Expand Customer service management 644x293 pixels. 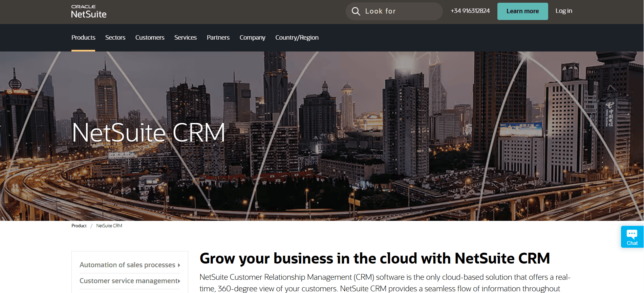130,281
